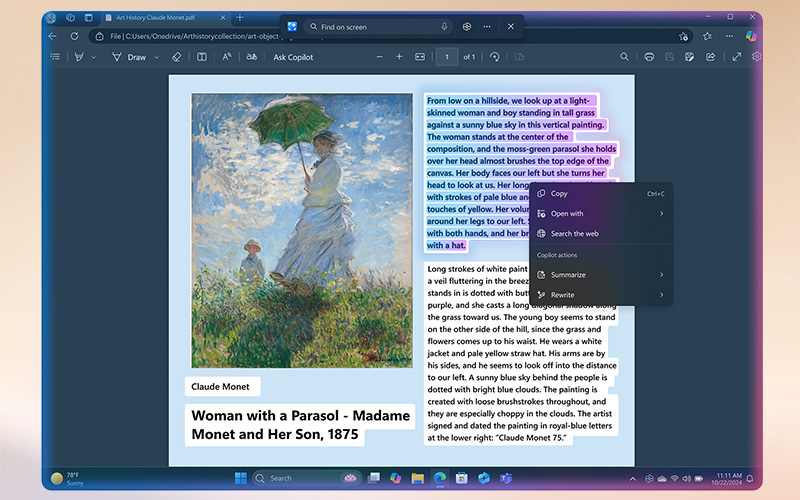Click the Save as icon in PDF toolbar

689,57
